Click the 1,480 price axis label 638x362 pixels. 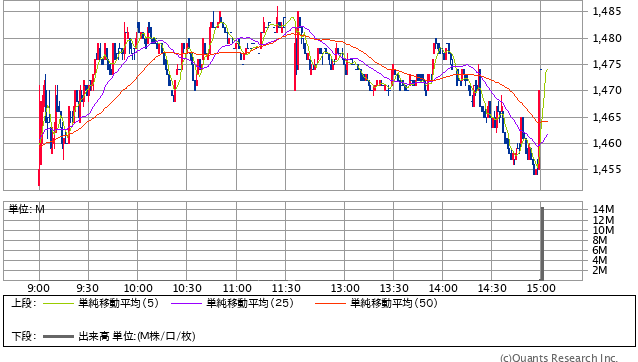(607, 38)
